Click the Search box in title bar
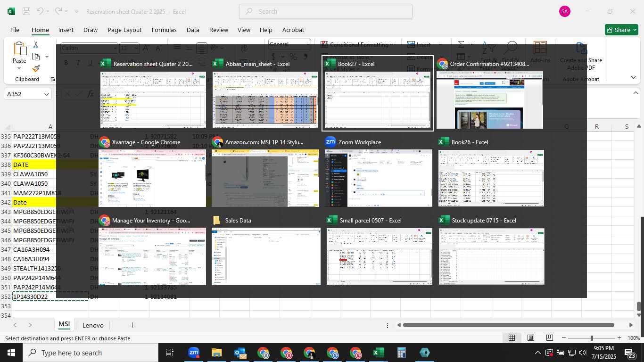The width and height of the screenshot is (644, 362). coord(326,11)
